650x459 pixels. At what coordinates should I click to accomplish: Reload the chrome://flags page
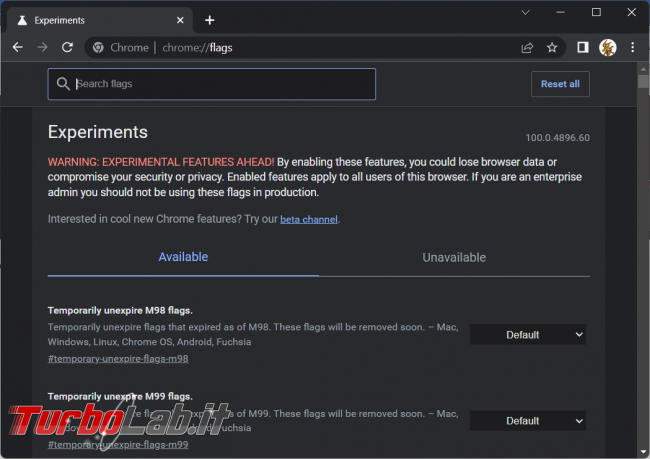(x=67, y=47)
